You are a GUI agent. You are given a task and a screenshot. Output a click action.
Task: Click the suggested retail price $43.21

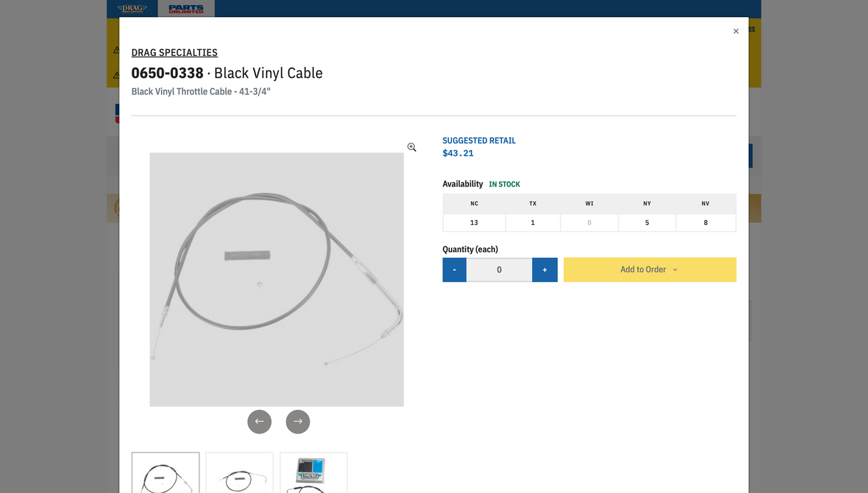(458, 153)
